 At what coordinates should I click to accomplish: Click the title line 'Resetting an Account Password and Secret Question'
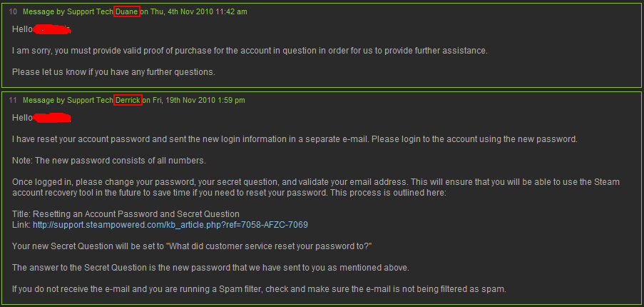point(126,214)
